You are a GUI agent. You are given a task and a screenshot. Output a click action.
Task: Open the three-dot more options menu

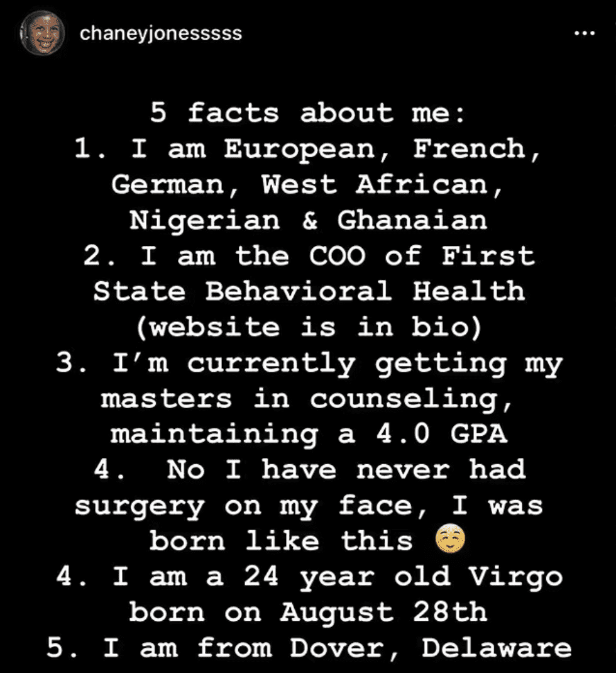(x=584, y=34)
